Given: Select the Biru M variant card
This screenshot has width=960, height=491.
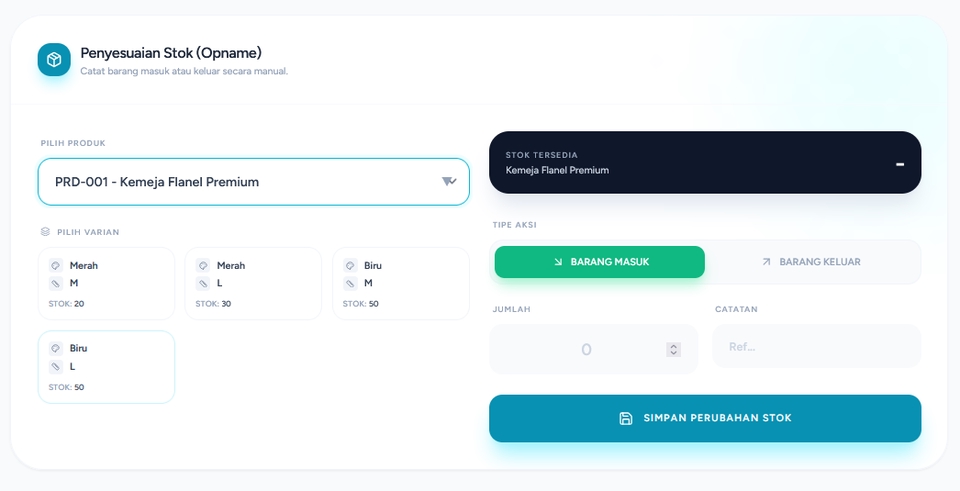Looking at the screenshot, I should 400,284.
